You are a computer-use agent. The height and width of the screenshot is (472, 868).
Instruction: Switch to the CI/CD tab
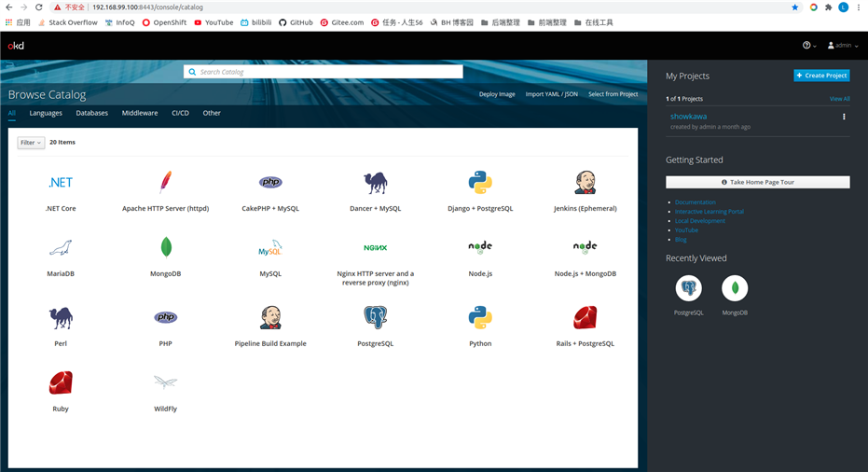(x=180, y=113)
